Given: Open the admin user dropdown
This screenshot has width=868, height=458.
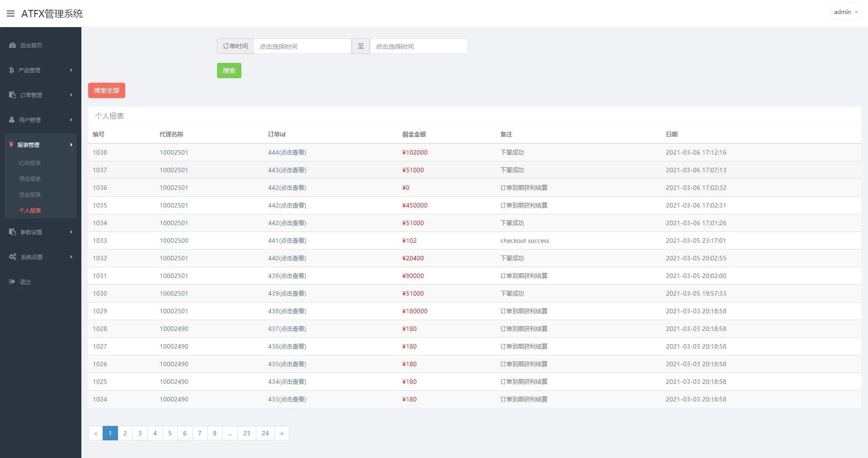Looking at the screenshot, I should (x=845, y=12).
